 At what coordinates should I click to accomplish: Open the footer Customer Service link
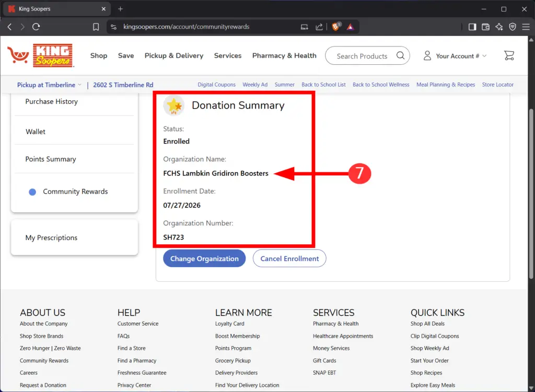138,324
